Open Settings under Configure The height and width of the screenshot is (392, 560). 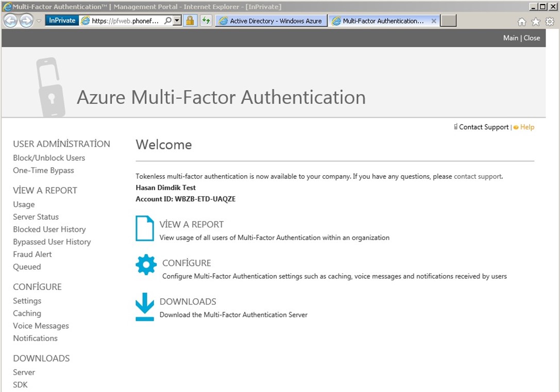pyautogui.click(x=27, y=301)
